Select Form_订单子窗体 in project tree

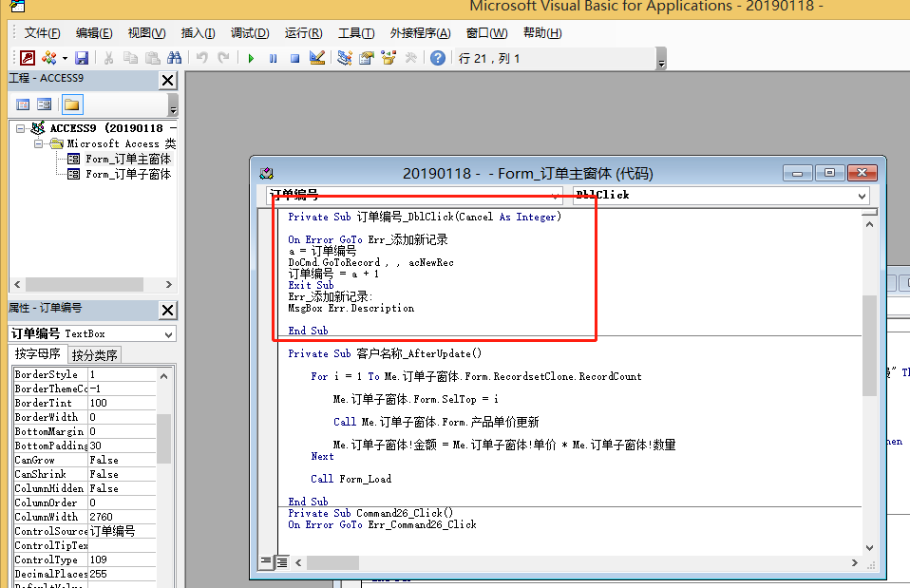tap(128, 174)
